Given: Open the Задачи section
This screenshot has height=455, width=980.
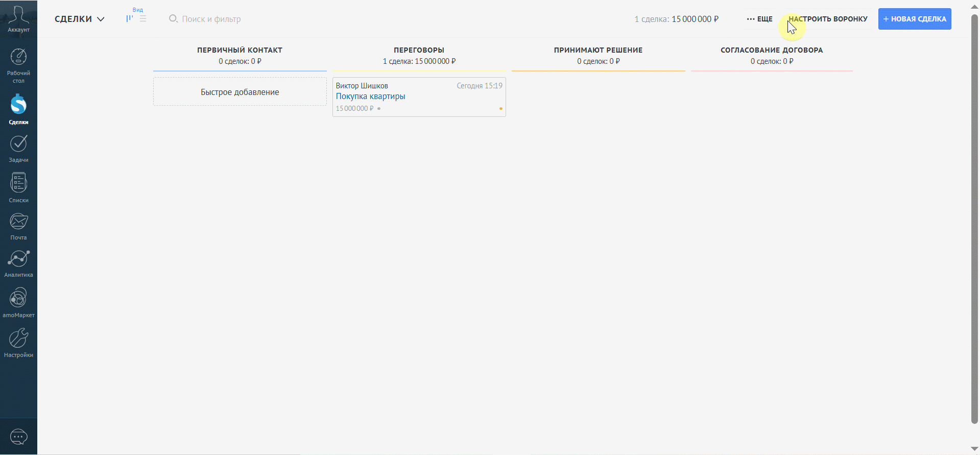Looking at the screenshot, I should pos(18,149).
